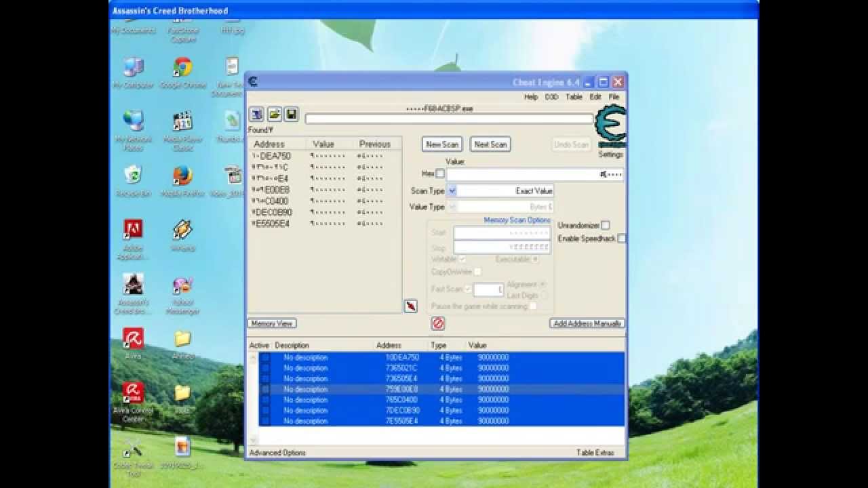
Task: Select the folder beside Avira Control Center
Action: pos(182,397)
